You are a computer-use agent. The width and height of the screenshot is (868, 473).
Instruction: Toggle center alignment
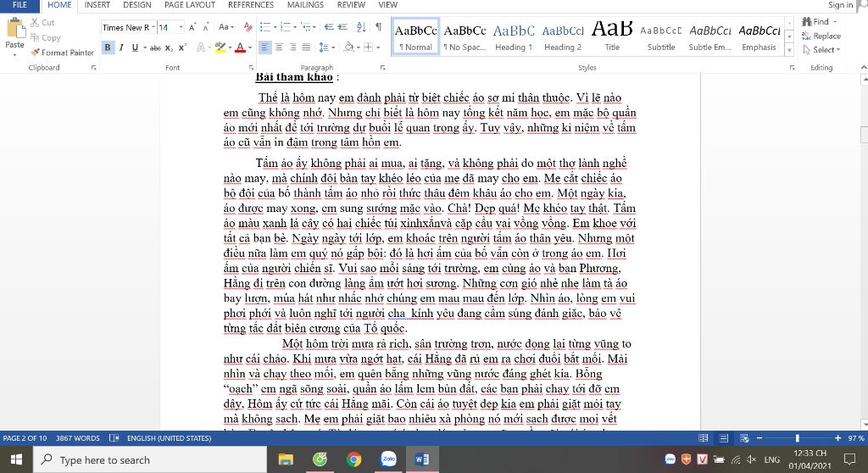(x=278, y=47)
